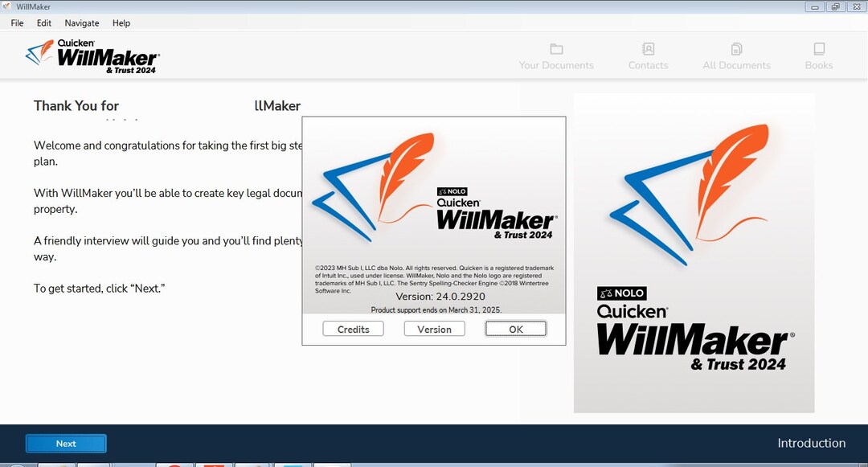
Task: Click the Introduction label in footer
Action: click(x=812, y=443)
